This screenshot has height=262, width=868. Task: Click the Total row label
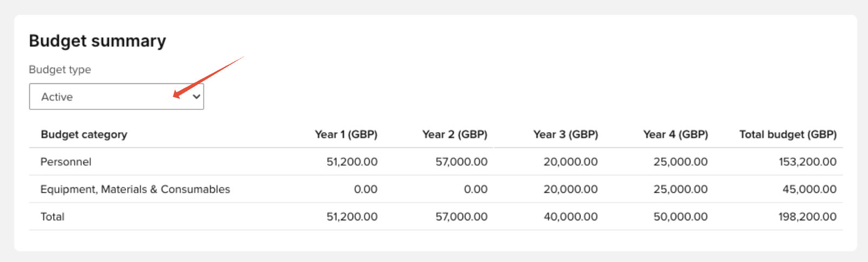[x=53, y=217]
